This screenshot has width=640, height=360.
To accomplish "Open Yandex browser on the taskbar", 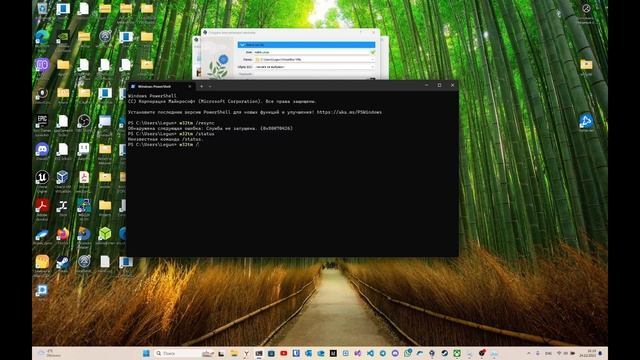I will tap(247, 353).
